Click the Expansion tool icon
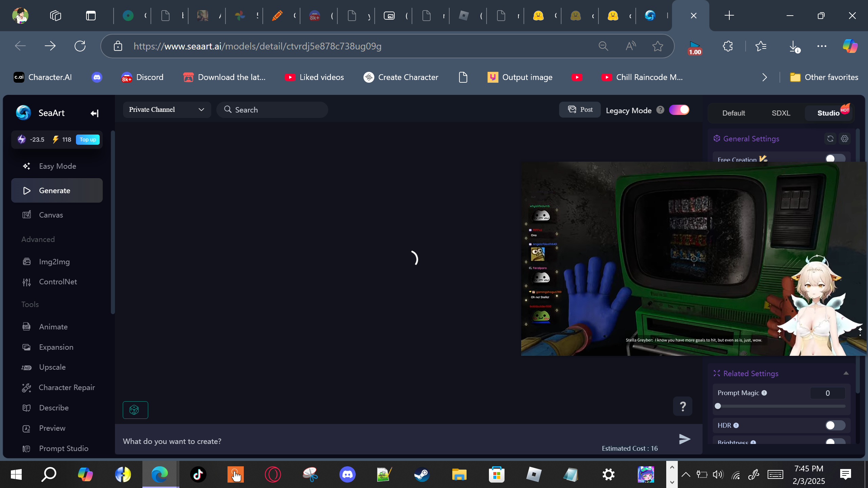This screenshot has width=868, height=488. pos(26,347)
